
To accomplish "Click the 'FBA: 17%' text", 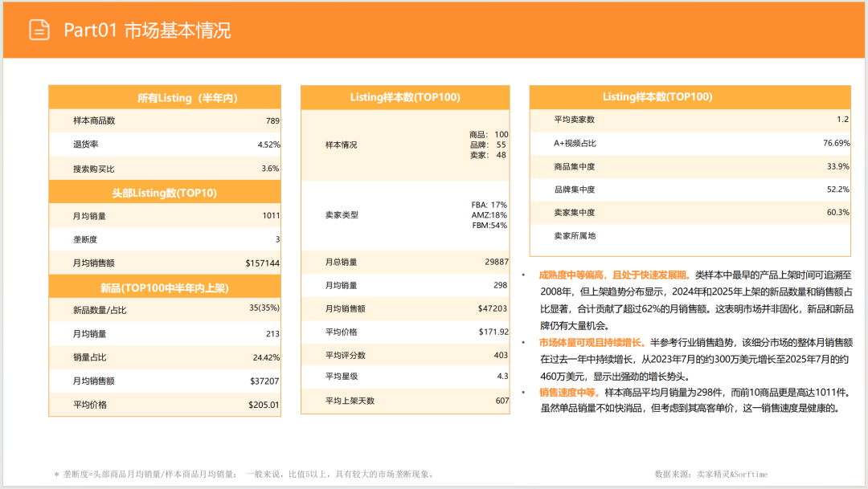I will tap(489, 205).
